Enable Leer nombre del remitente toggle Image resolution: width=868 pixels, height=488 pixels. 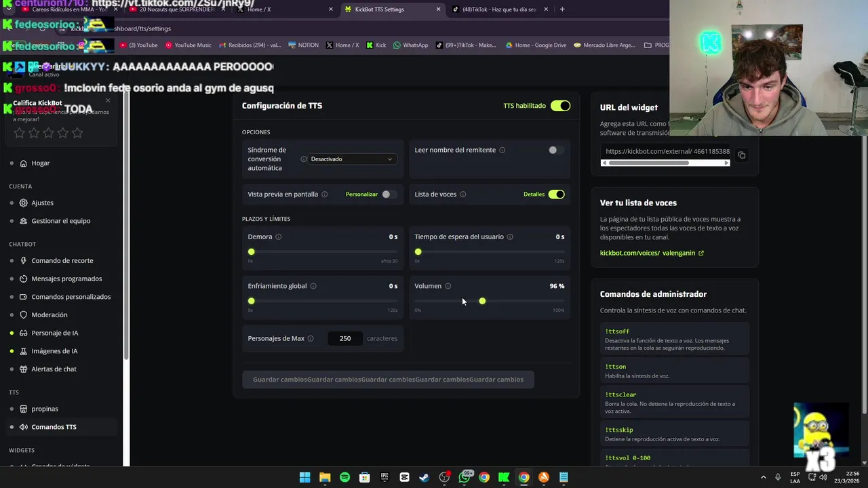[556, 150]
